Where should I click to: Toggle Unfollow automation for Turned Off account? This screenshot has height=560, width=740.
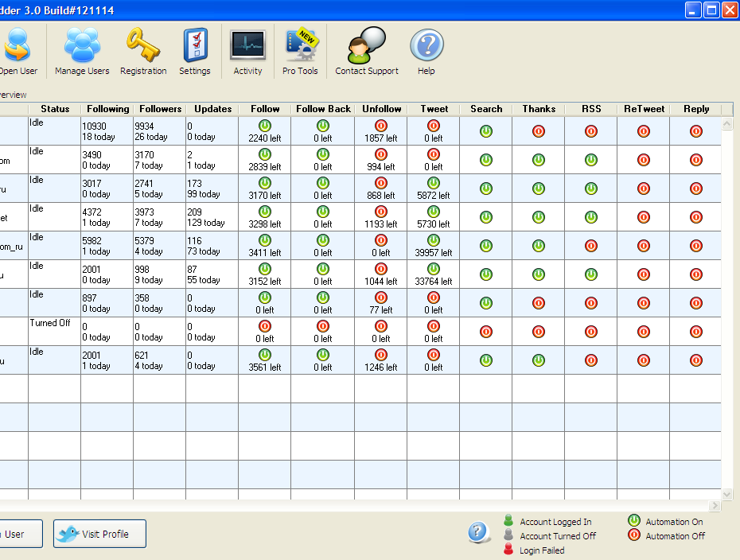[381, 326]
